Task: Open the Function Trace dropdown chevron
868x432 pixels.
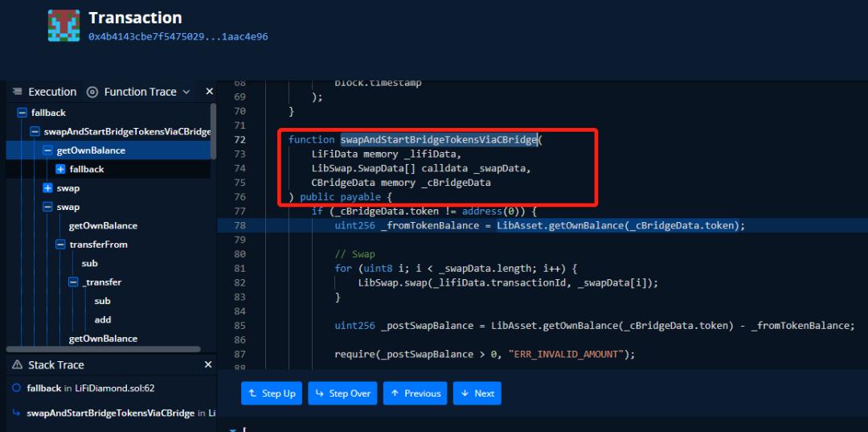Action: coord(186,92)
